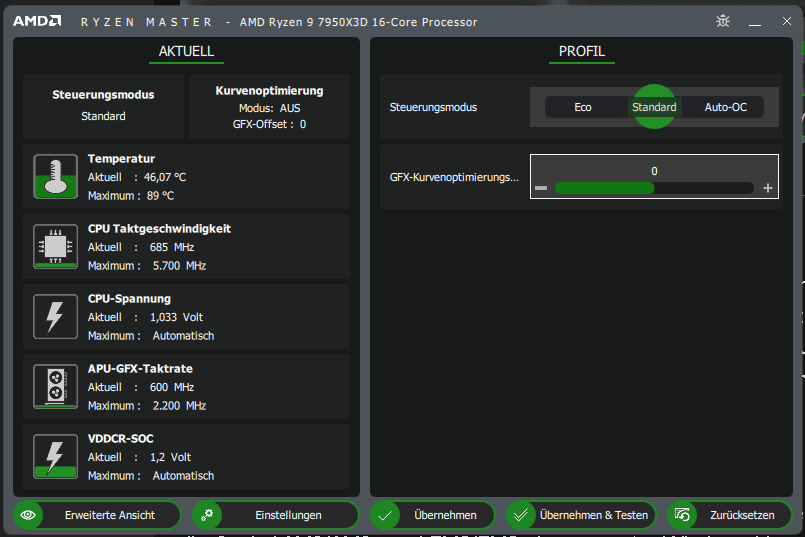Click APU-GFX maximum 2.200 MHz value
The image size is (805, 537).
(x=179, y=406)
